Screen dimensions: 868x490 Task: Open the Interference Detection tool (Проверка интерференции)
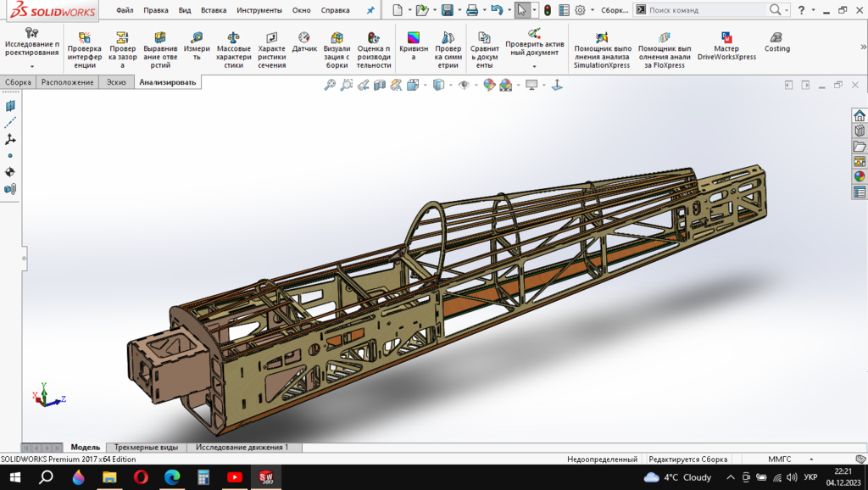[x=84, y=50]
